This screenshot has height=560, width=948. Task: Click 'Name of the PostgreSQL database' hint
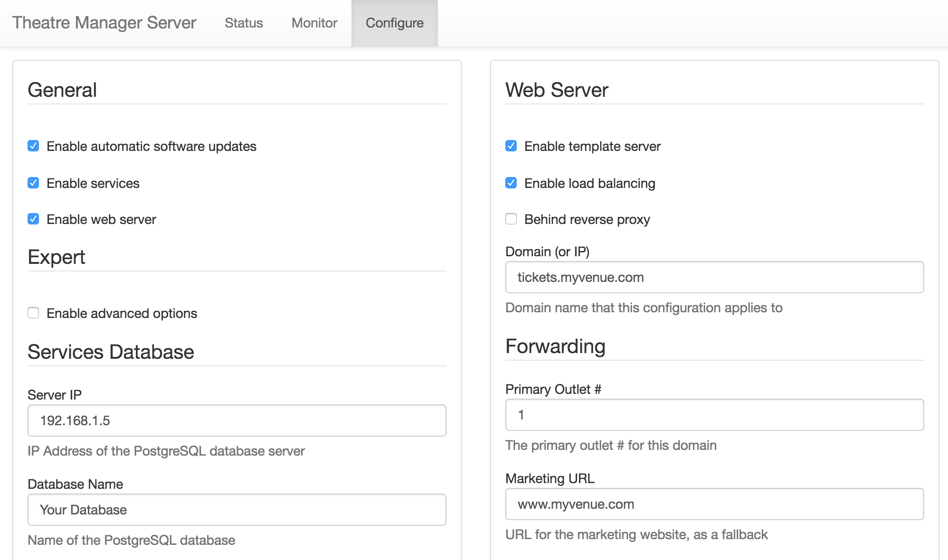(132, 540)
